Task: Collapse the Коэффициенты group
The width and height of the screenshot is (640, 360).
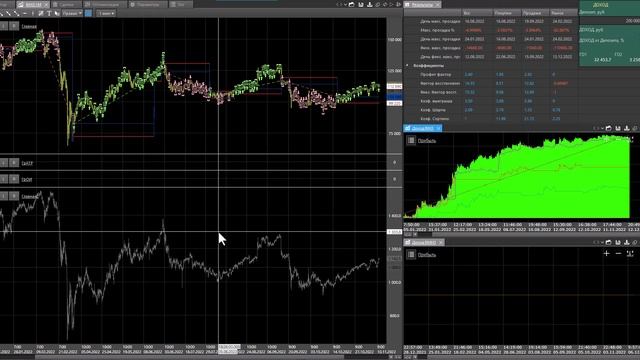Action: click(407, 65)
